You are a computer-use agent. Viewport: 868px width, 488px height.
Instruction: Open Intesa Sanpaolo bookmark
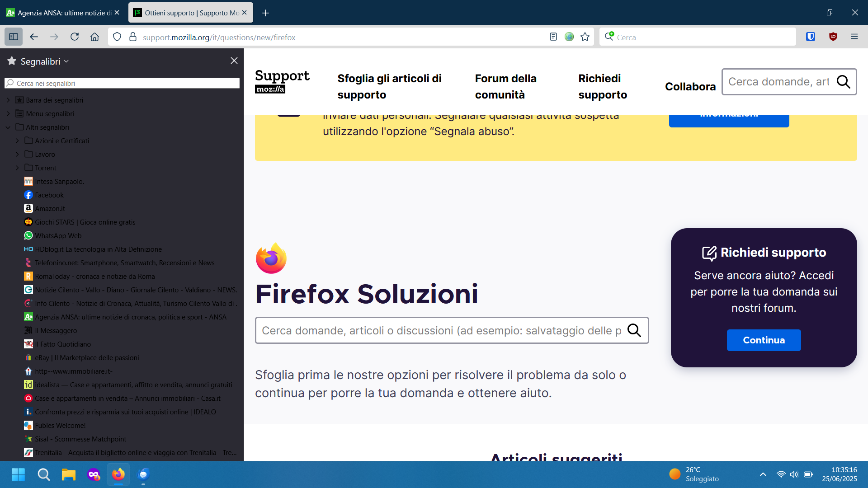pos(54,182)
